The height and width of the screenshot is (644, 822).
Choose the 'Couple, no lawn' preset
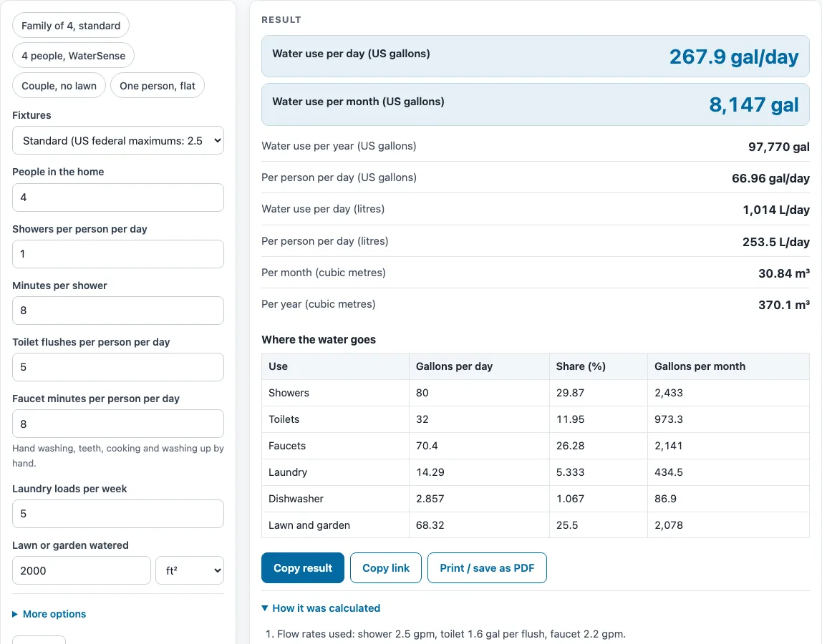59,85
